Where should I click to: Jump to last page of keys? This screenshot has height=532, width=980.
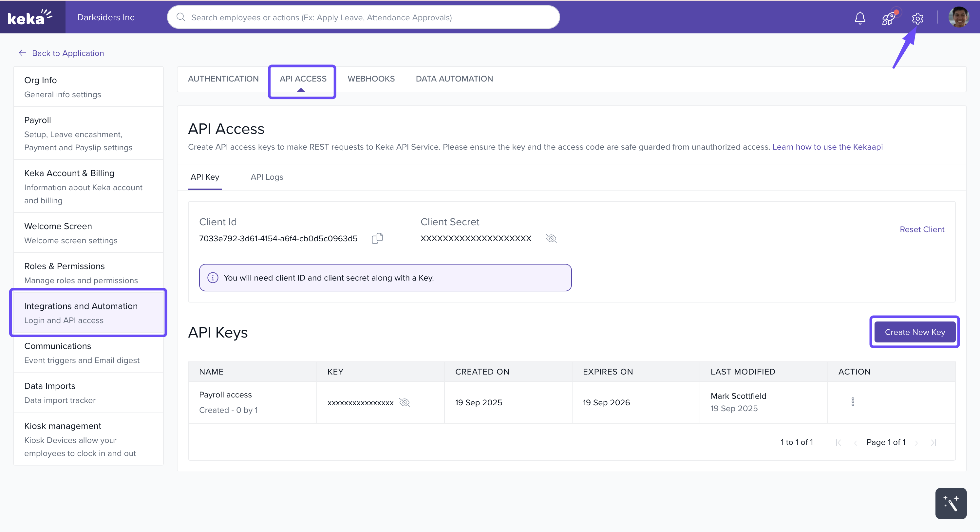[933, 442]
